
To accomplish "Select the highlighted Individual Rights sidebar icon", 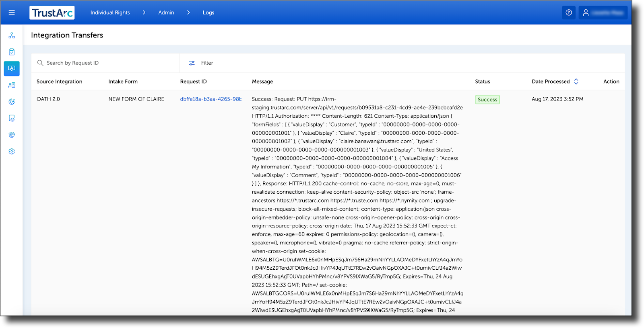I will [12, 68].
